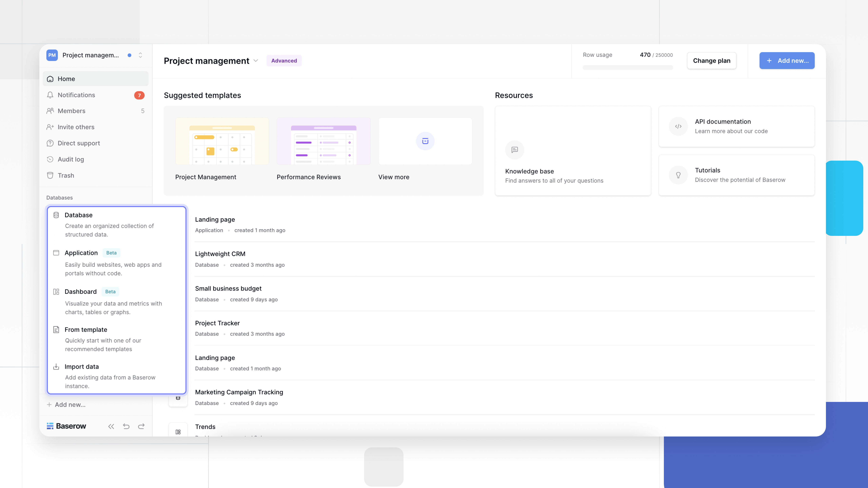Select Database option in create menu
Screen dimensions: 868x488
pyautogui.click(x=78, y=215)
